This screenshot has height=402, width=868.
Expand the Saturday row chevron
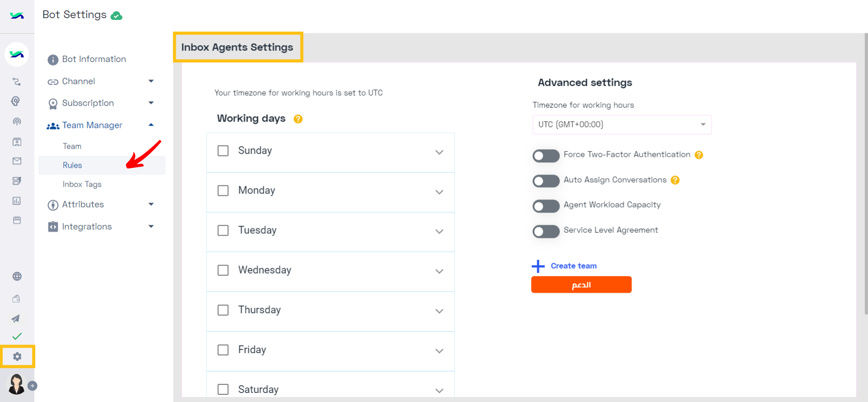pyautogui.click(x=439, y=391)
